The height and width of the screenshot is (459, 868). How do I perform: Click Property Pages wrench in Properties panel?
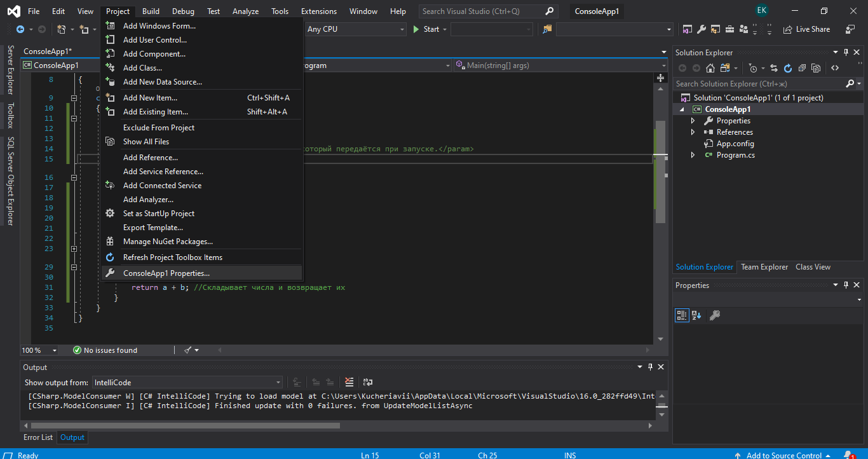coord(714,315)
